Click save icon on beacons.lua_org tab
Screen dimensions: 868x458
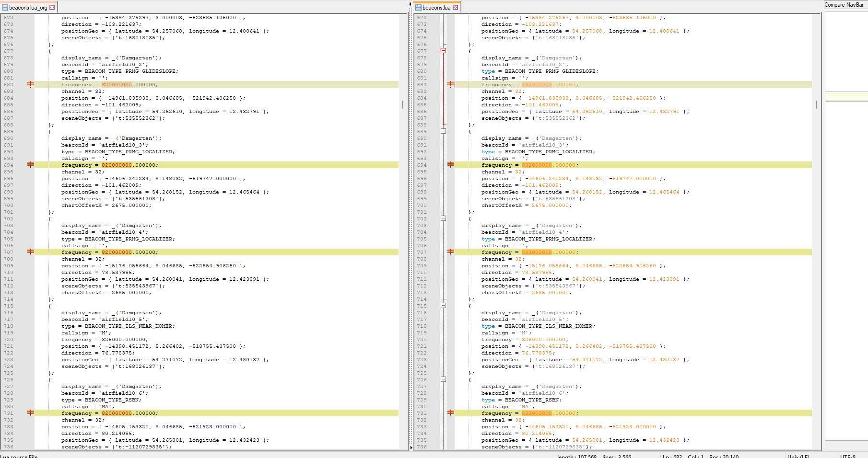point(5,7)
